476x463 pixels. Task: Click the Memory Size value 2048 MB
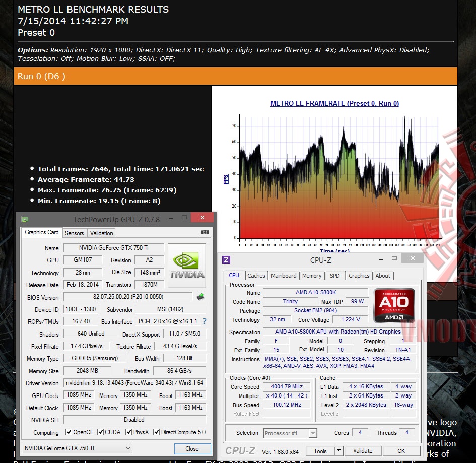(87, 371)
